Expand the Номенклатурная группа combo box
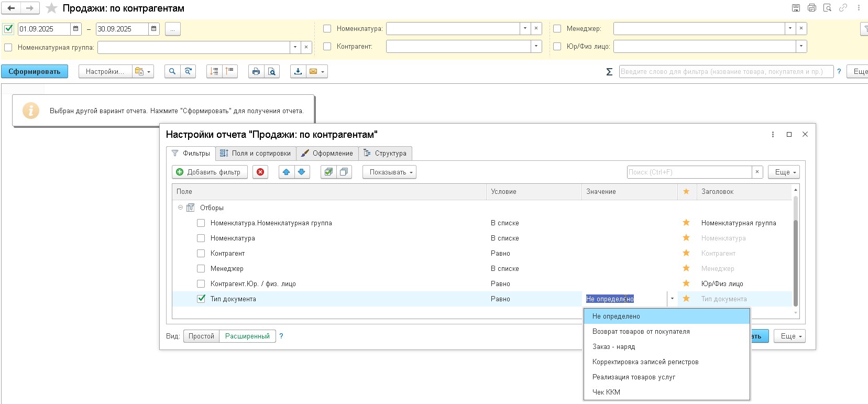The width and height of the screenshot is (868, 404). 295,47
